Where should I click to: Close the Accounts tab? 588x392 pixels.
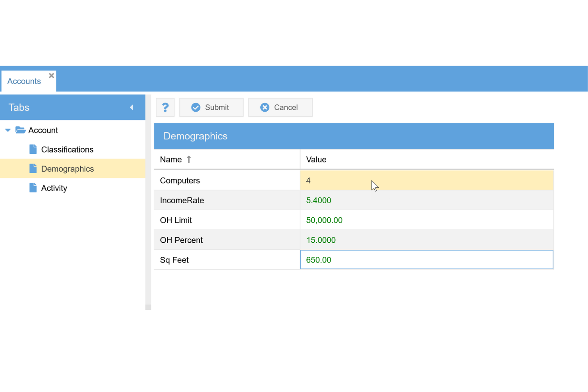51,75
